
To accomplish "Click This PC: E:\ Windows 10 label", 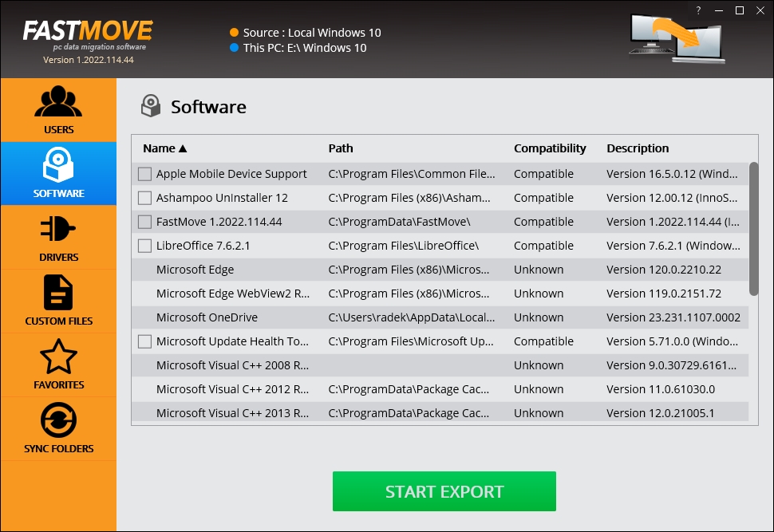I will tap(305, 48).
